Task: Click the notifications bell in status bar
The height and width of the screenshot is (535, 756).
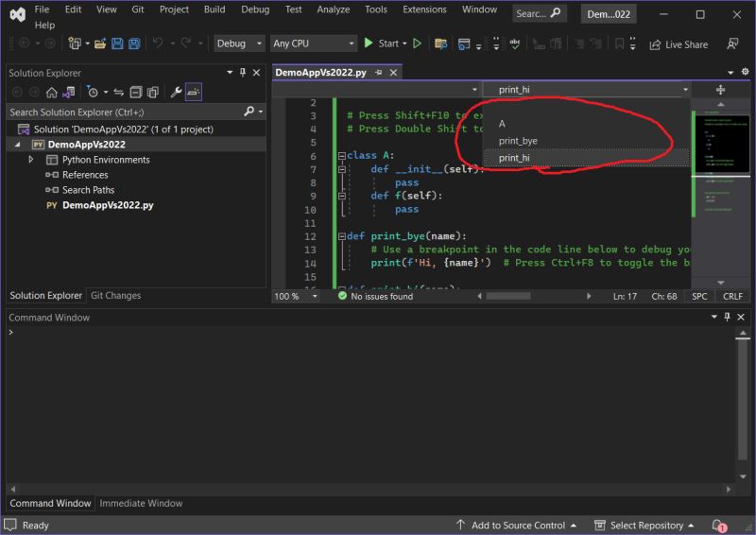Action: pyautogui.click(x=718, y=526)
